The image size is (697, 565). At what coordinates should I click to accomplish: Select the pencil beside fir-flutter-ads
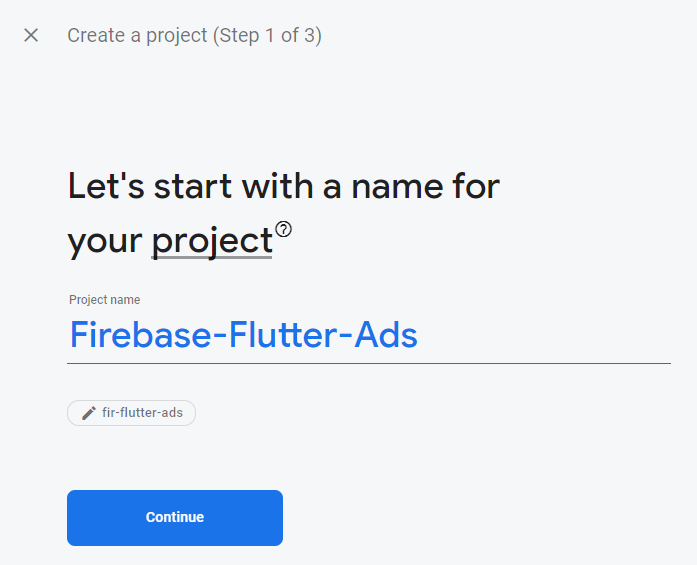pos(89,413)
